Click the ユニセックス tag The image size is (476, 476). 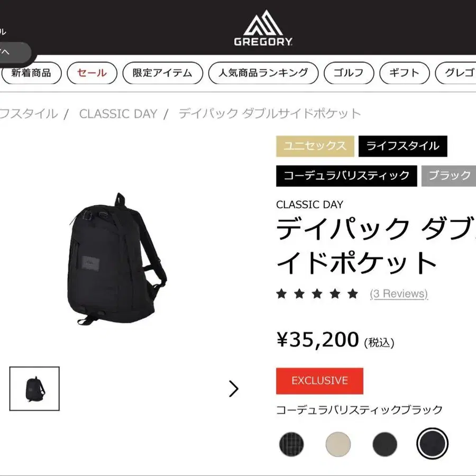pos(315,146)
